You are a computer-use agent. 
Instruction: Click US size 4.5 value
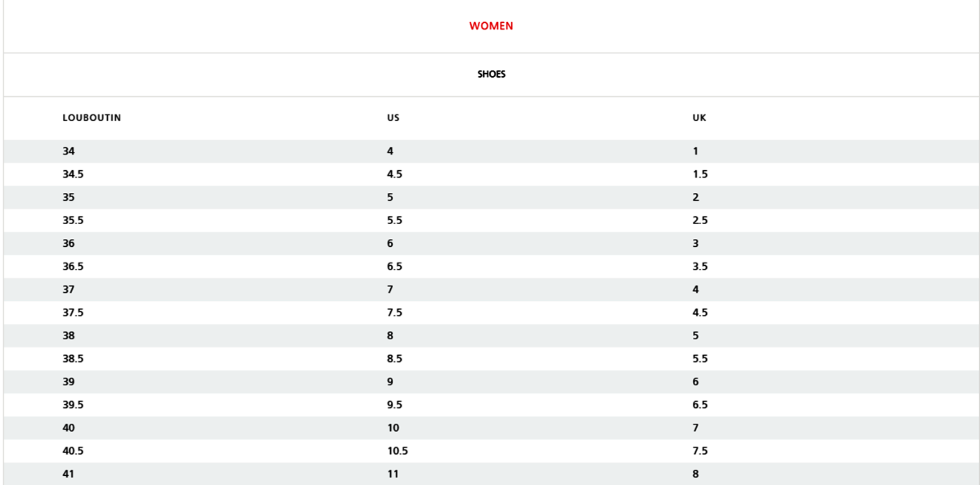(x=394, y=175)
